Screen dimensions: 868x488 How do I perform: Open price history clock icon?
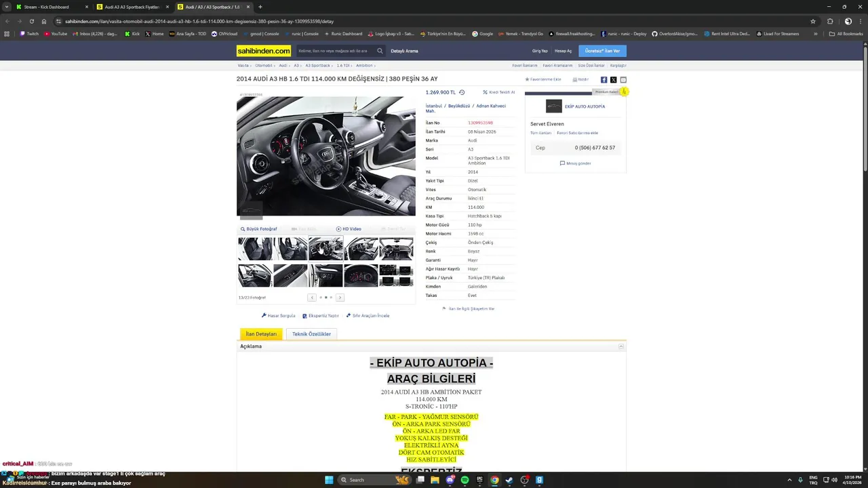click(x=462, y=92)
